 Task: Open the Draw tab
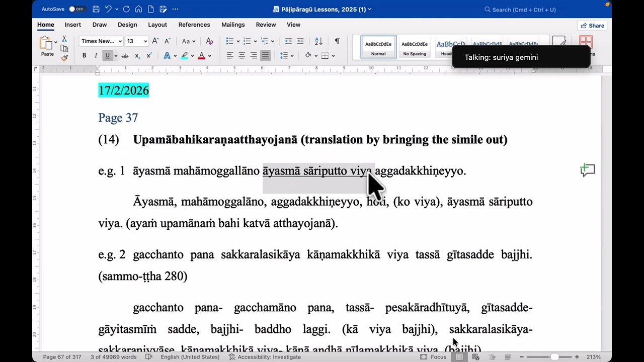(x=100, y=25)
